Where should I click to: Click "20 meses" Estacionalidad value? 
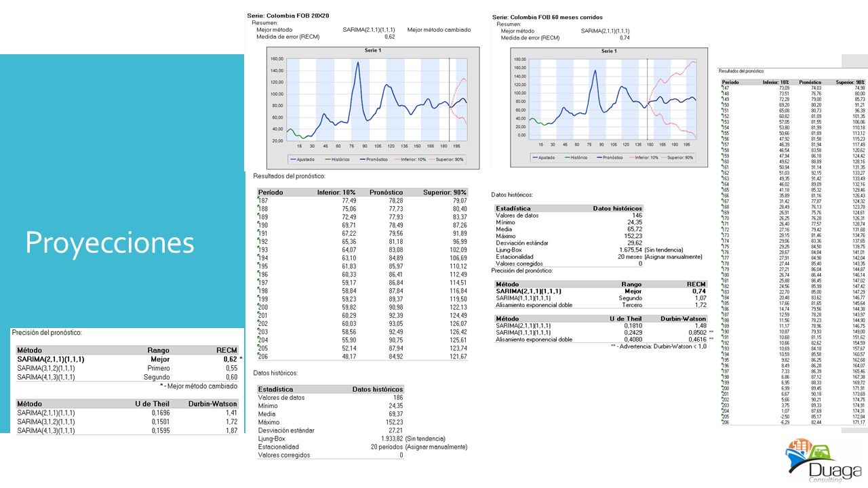629,257
